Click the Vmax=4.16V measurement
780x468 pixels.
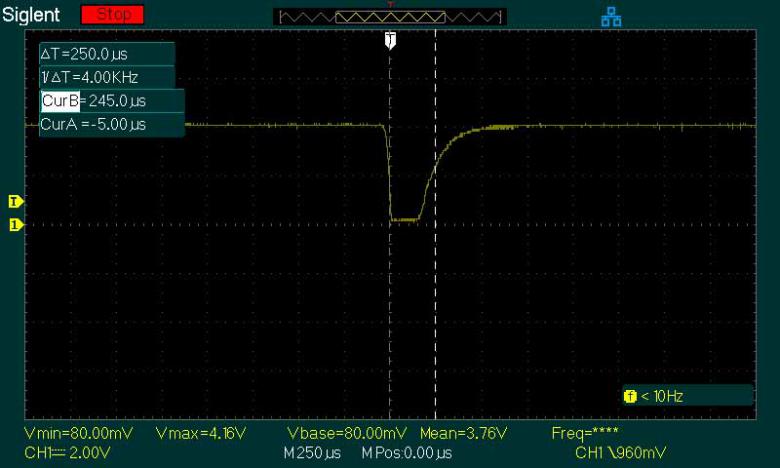coord(201,433)
